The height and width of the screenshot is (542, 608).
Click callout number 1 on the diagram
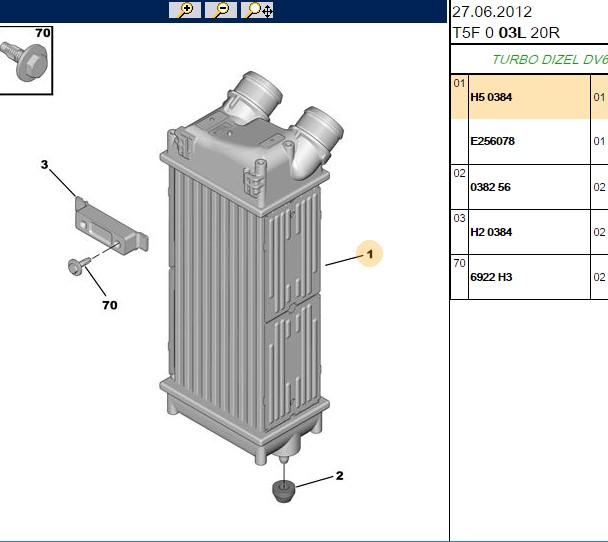coord(370,254)
